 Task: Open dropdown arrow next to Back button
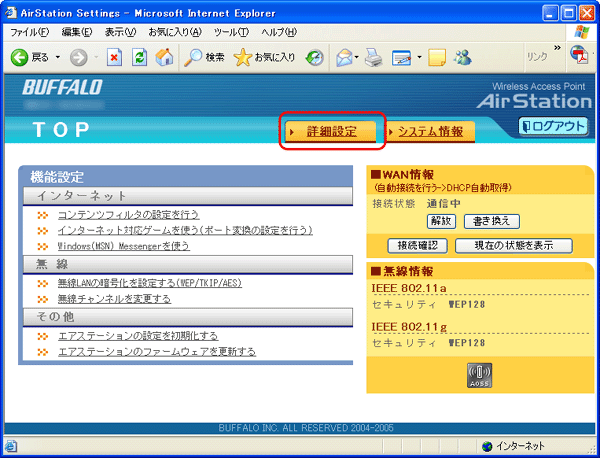58,58
